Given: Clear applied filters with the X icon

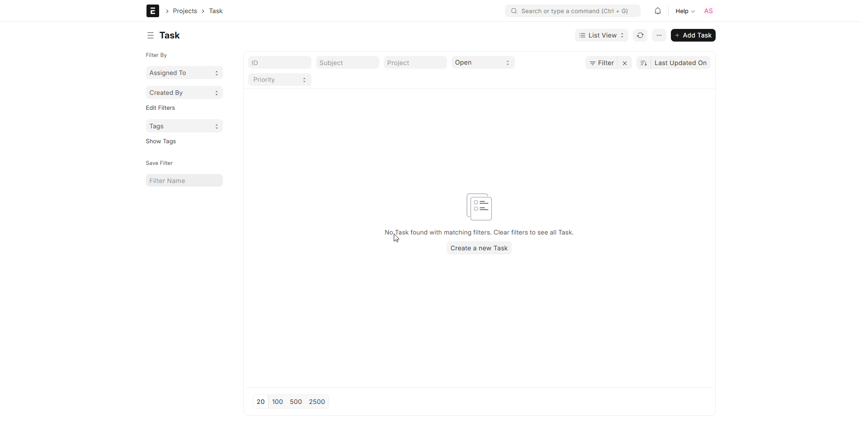Looking at the screenshot, I should 625,63.
